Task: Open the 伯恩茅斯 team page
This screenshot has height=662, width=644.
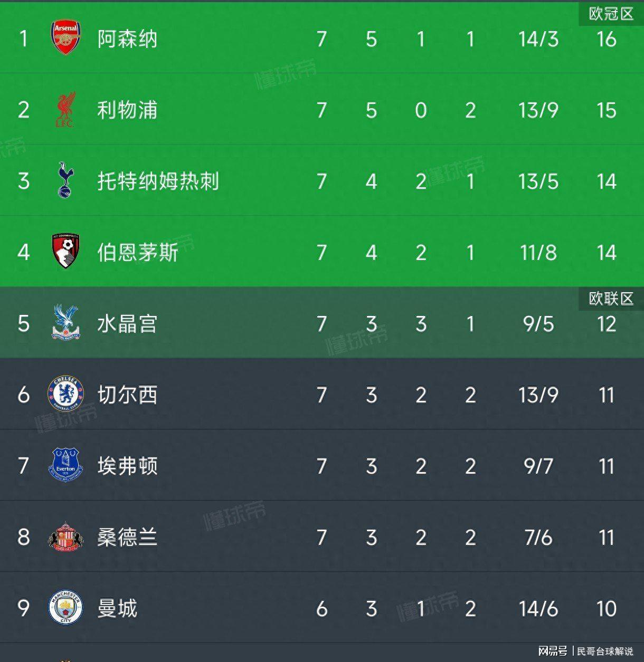Action: pyautogui.click(x=138, y=253)
